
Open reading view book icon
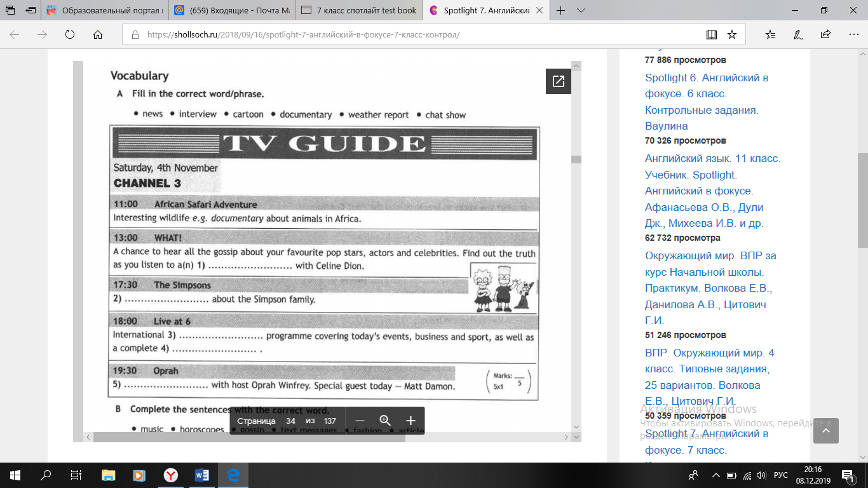(712, 35)
